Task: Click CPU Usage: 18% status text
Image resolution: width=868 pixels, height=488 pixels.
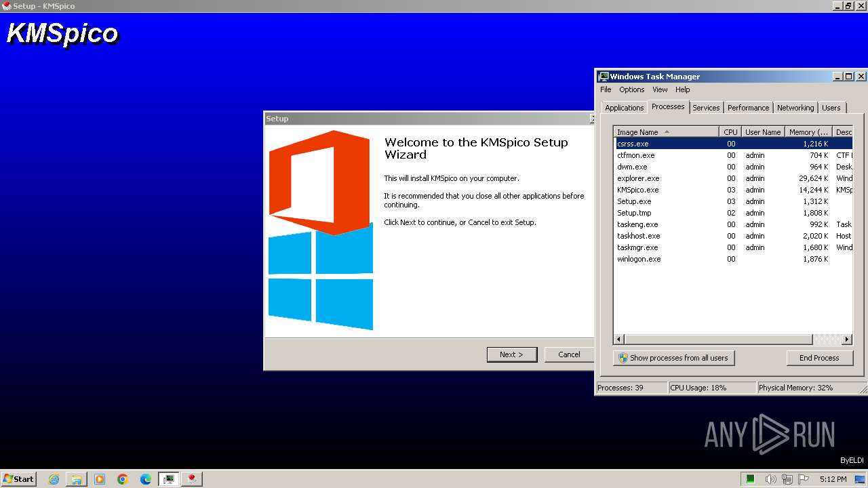Action: (x=698, y=388)
